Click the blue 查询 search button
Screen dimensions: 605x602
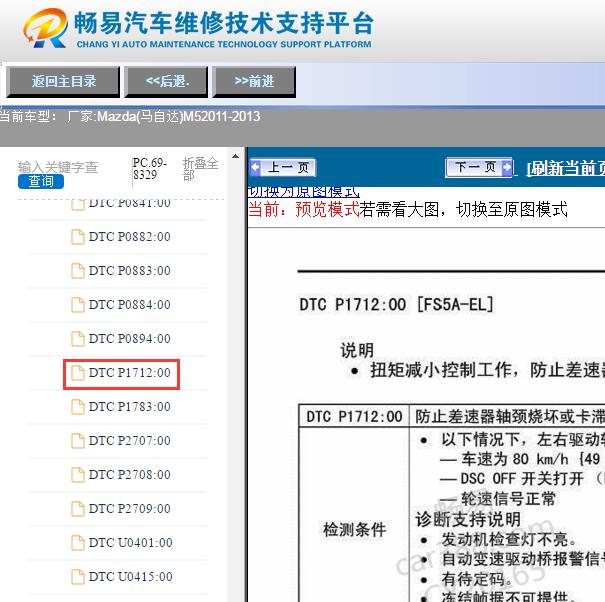coord(41,181)
